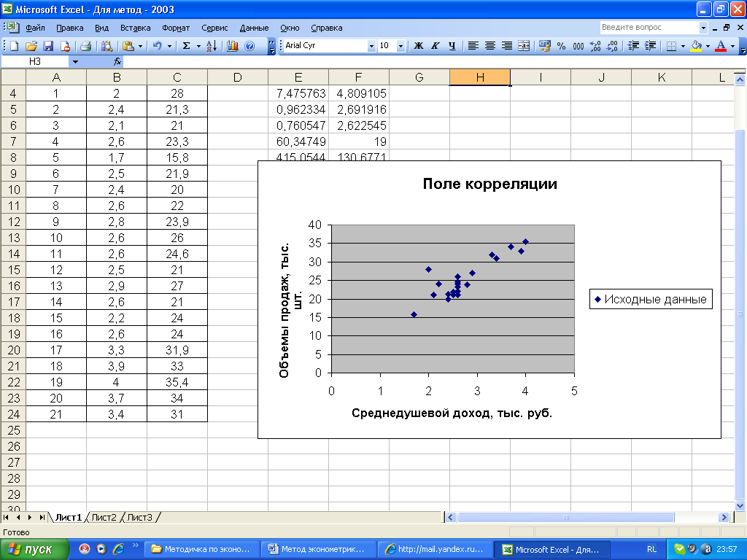Expand the Fill Color palette arrow
Viewport: 747px width, 560px height.
pos(708,46)
